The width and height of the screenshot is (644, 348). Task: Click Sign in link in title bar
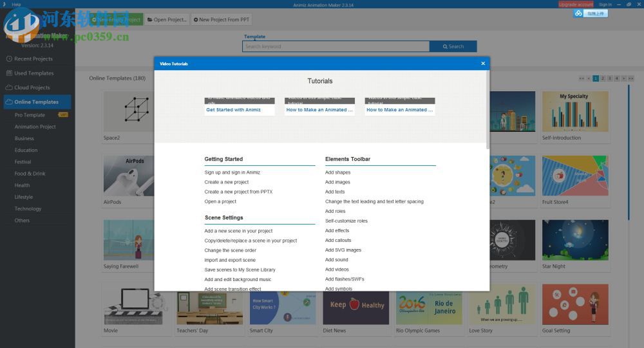coord(605,5)
